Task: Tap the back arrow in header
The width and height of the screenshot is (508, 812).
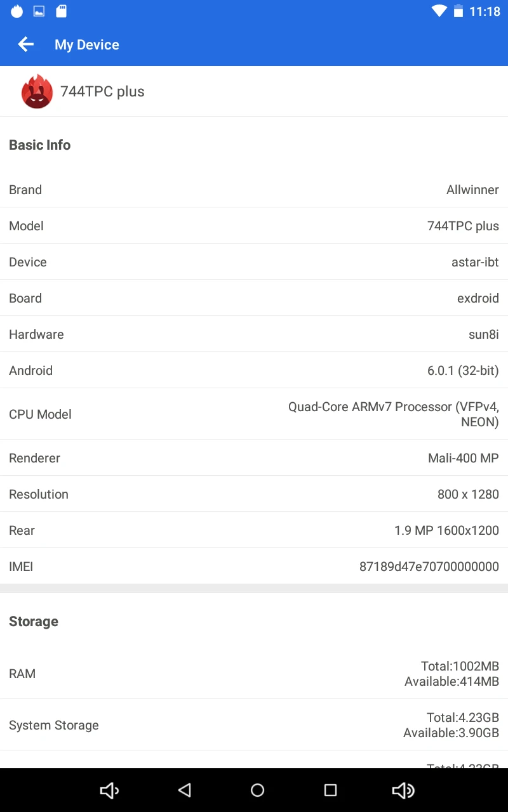Action: [25, 44]
